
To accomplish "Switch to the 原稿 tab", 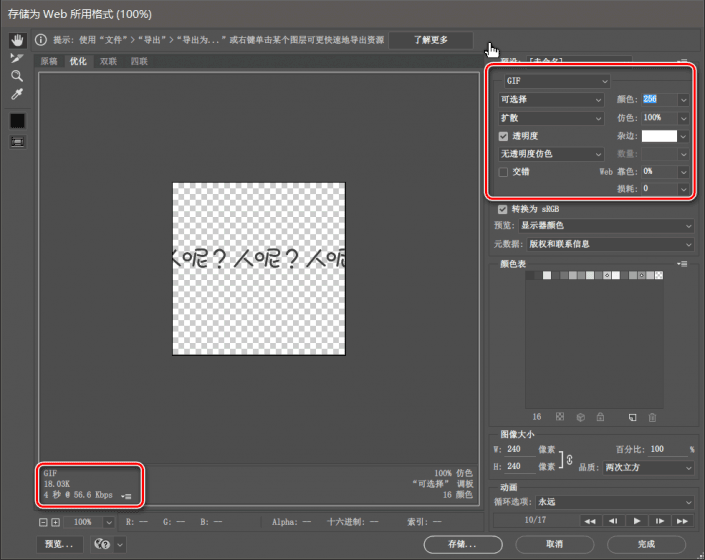I will click(49, 62).
